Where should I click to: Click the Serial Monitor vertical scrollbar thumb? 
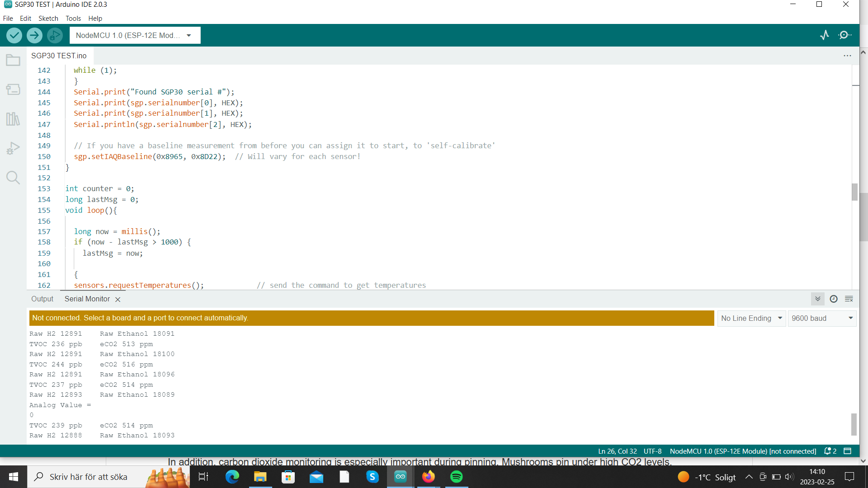[854, 424]
